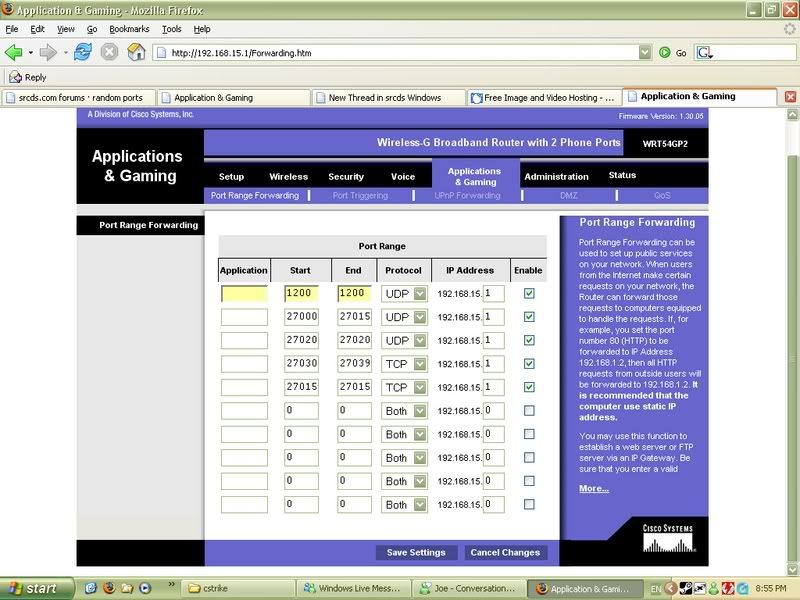Click the black-and-white tray icon right of Steam
Viewport: 800px width, 600px height.
(x=700, y=589)
